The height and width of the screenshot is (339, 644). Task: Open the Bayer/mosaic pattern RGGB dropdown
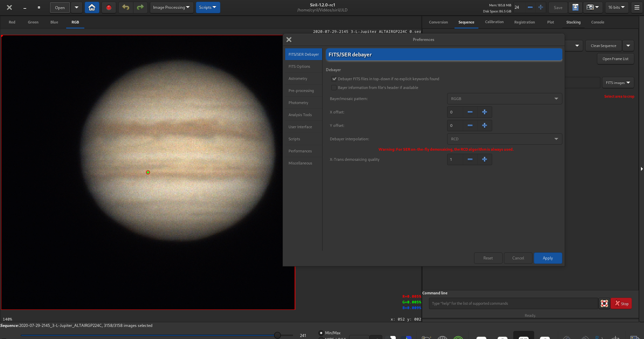pyautogui.click(x=504, y=99)
